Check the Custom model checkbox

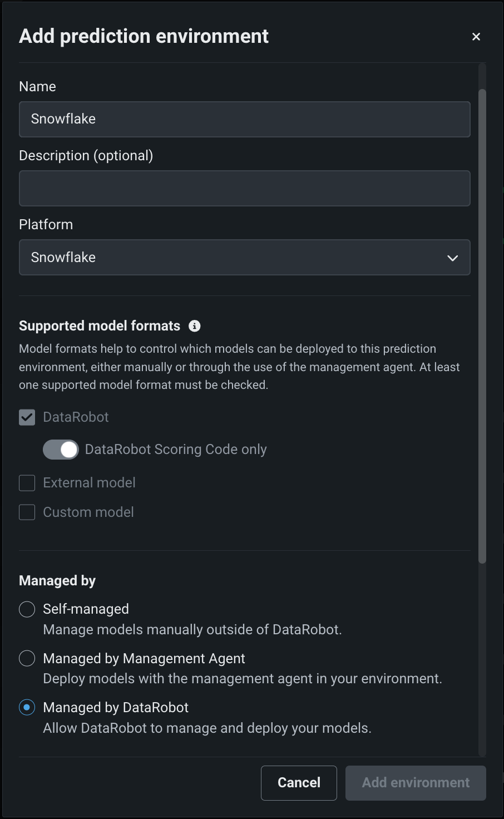(27, 512)
